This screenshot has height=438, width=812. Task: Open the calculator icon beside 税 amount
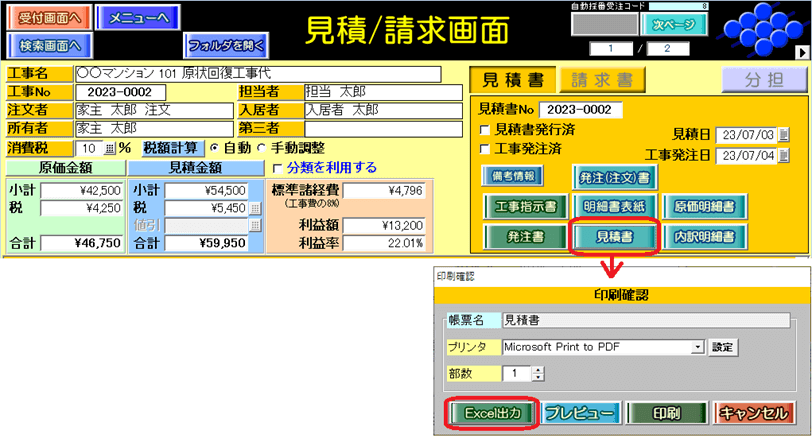(255, 208)
